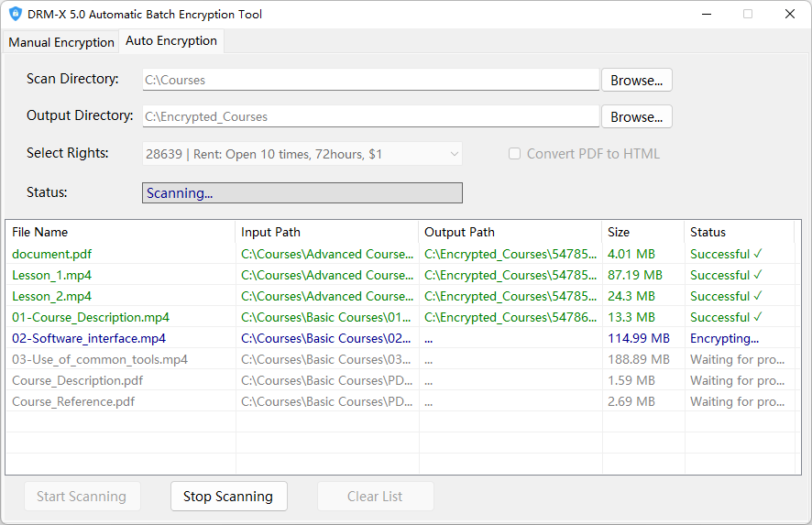Screen dimensions: 812x525
Task: Click the Start Scanning button
Action: tap(82, 496)
